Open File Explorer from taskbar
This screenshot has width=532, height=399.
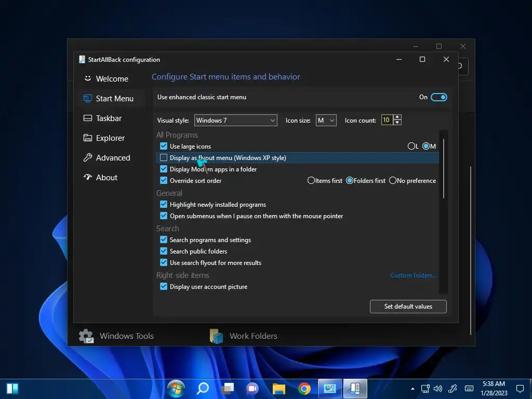point(278,389)
